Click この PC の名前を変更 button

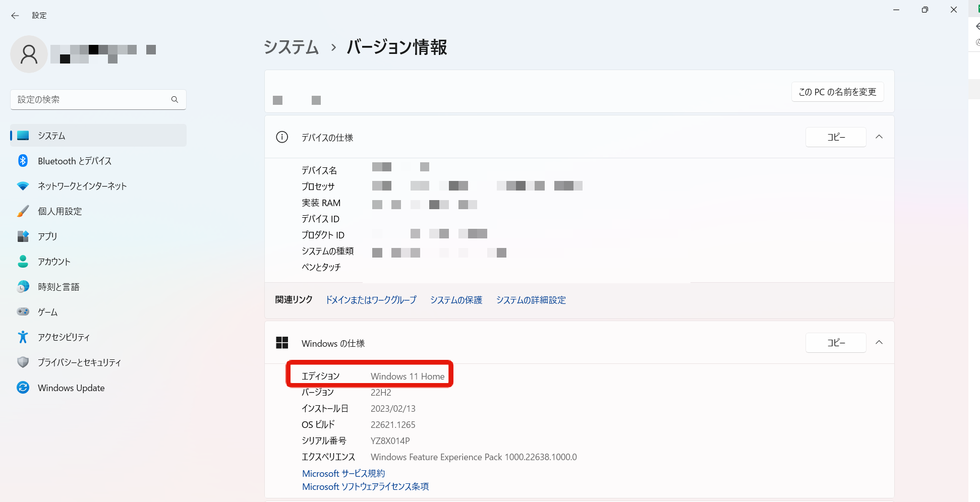pyautogui.click(x=837, y=92)
